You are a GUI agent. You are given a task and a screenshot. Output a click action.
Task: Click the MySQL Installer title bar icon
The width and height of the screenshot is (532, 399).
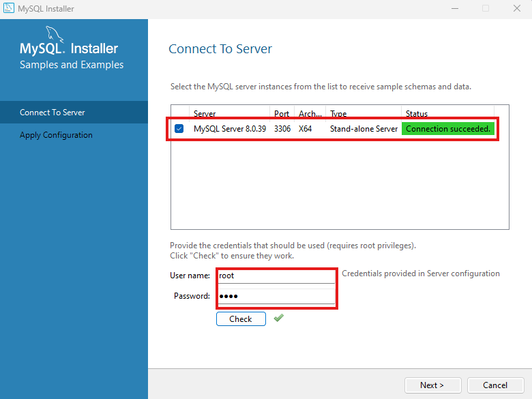coord(8,8)
